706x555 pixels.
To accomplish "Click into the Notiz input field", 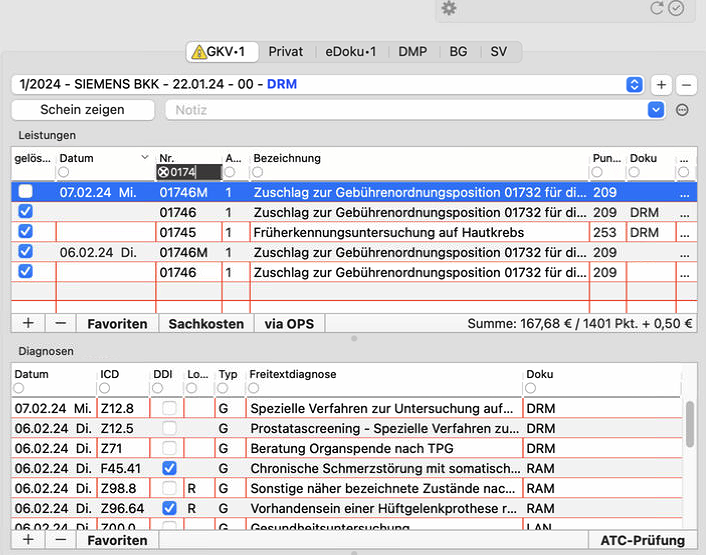I will 405,110.
